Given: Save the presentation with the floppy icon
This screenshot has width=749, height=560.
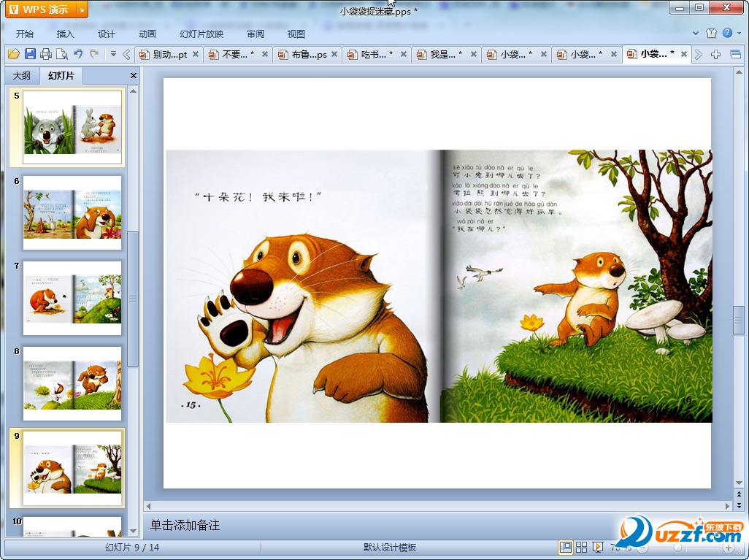Looking at the screenshot, I should 30,54.
